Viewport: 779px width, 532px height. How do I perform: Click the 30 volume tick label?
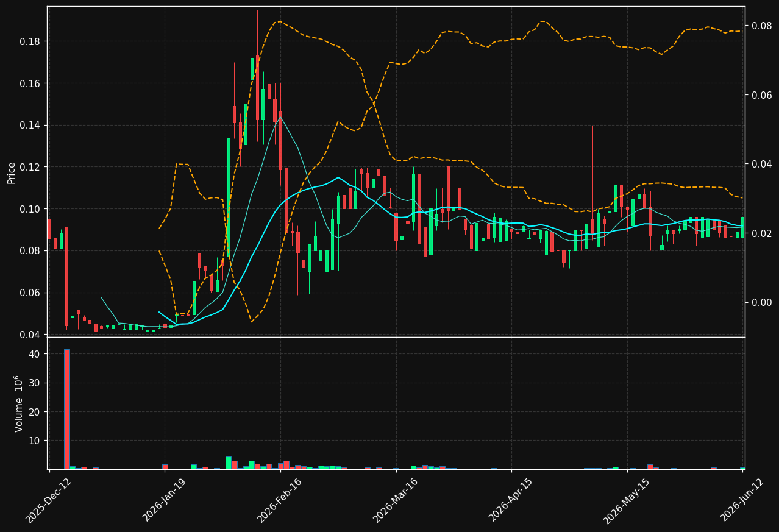click(x=35, y=383)
